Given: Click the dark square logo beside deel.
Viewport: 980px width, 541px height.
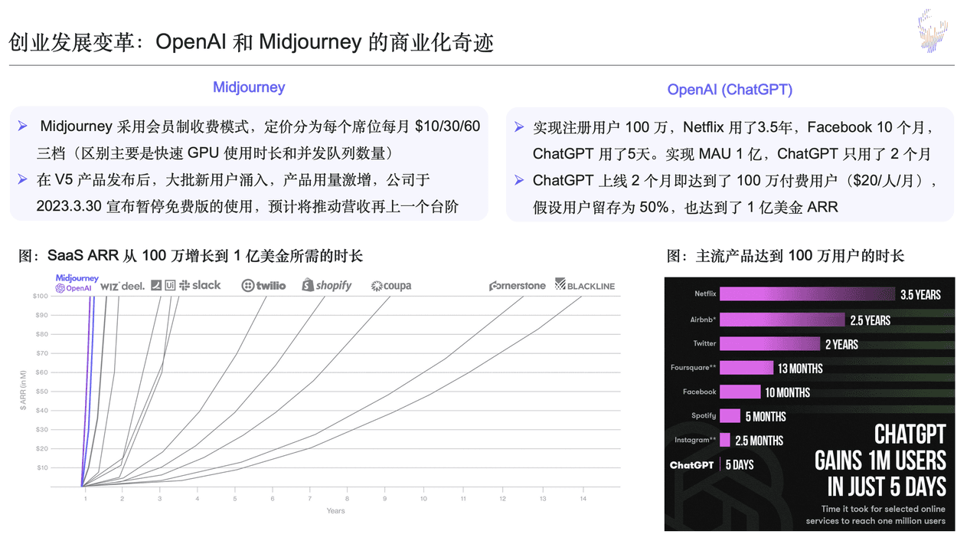Looking at the screenshot, I should [156, 285].
